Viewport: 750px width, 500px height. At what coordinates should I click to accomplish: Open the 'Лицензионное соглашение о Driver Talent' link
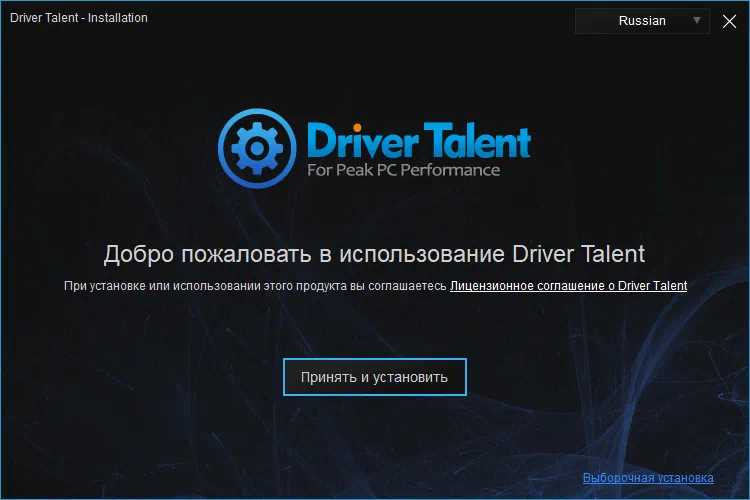[x=568, y=286]
